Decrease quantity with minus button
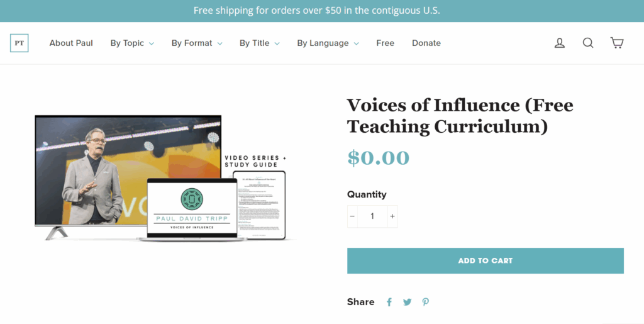 point(353,216)
